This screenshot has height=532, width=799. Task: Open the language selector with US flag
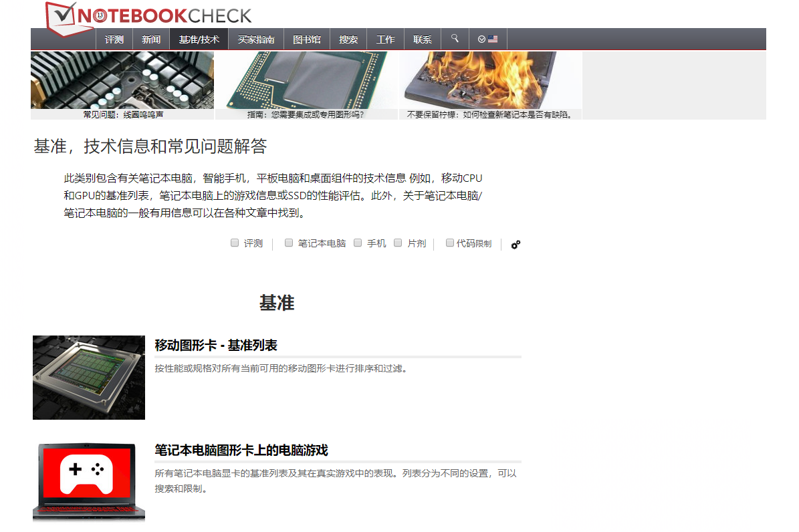point(487,39)
